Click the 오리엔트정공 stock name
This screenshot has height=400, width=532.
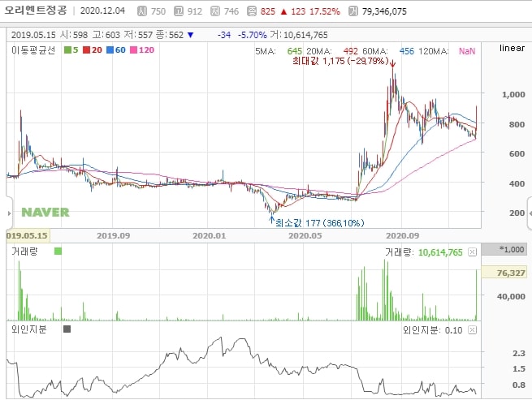pyautogui.click(x=36, y=11)
